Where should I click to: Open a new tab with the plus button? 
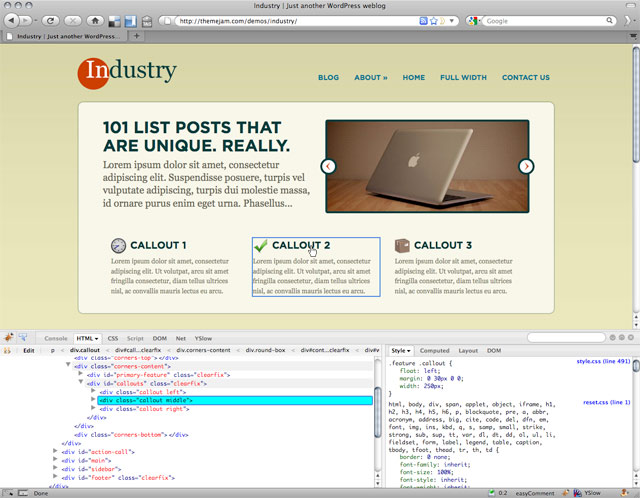click(137, 36)
